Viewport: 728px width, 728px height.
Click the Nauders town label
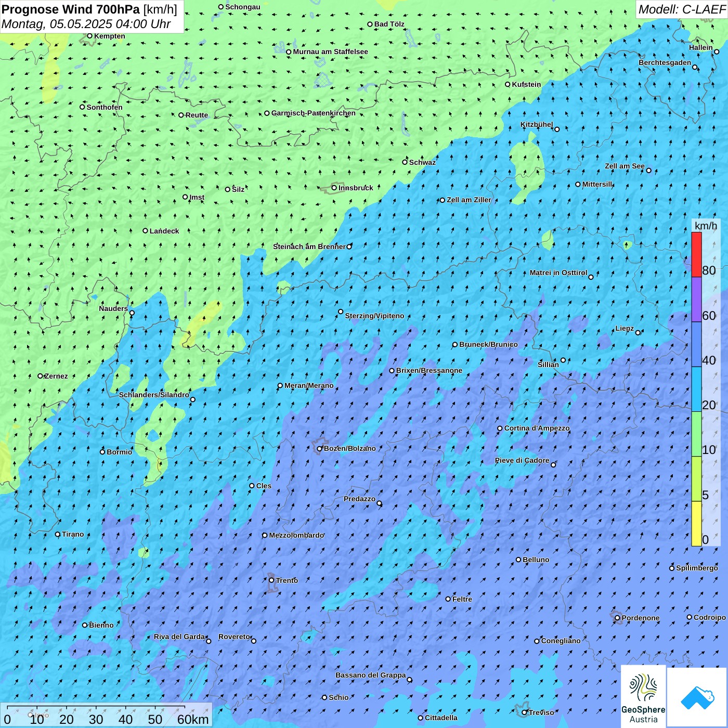[x=113, y=308]
